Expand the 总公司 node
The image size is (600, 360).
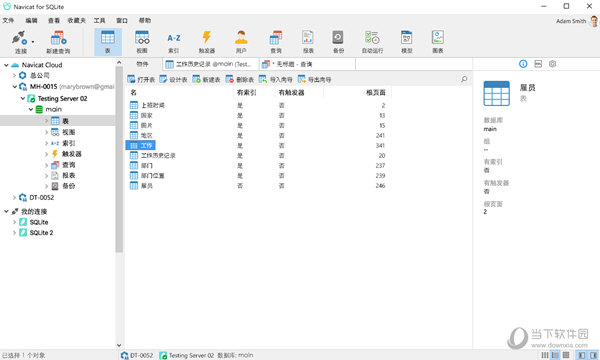14,75
